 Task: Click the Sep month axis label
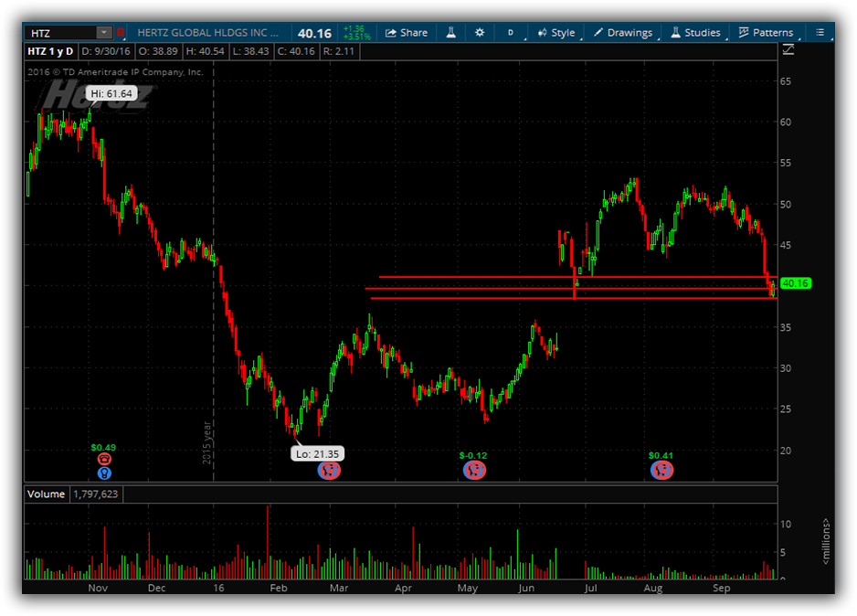[722, 588]
